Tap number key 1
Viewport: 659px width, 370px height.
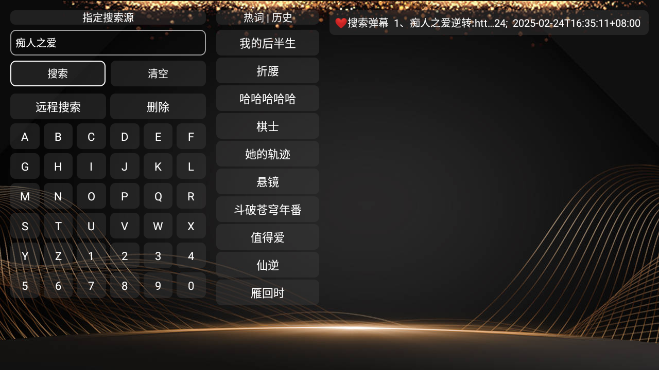[x=91, y=256]
